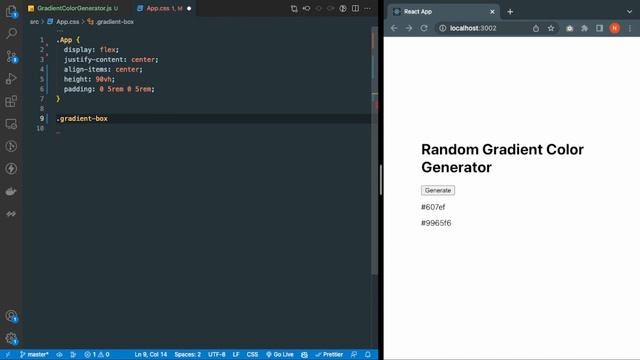Open a new browser tab
This screenshot has height=360, width=640.
(x=510, y=12)
